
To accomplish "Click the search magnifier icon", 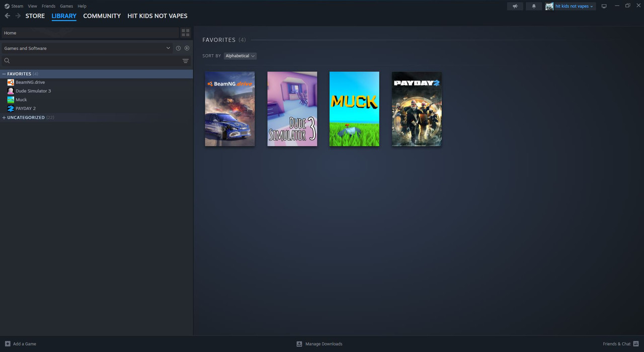I will point(7,61).
